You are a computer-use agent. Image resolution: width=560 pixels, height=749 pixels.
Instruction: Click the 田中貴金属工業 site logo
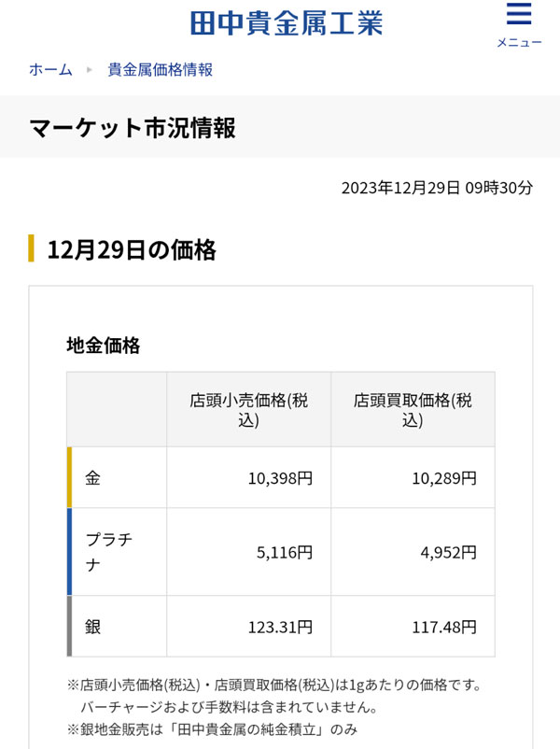[287, 22]
